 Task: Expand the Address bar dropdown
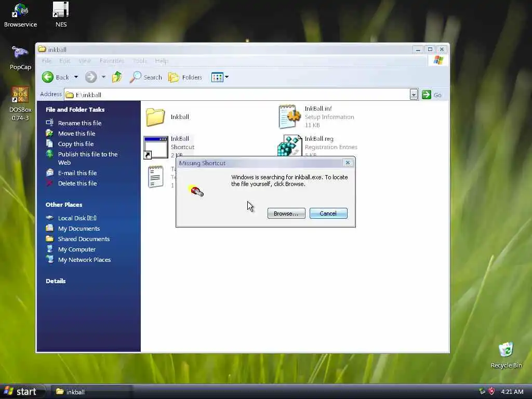coord(413,95)
